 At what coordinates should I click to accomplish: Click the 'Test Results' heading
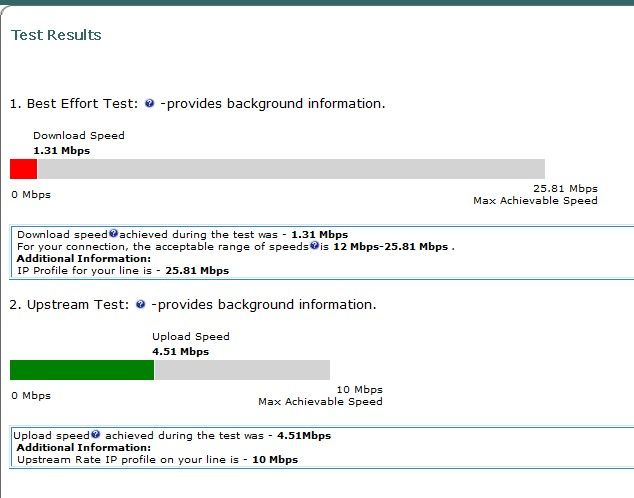coord(56,35)
